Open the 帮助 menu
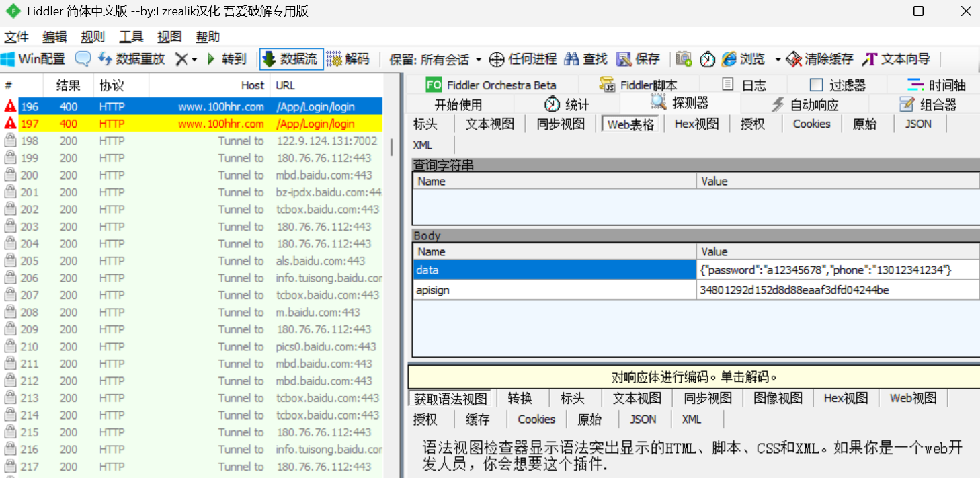Viewport: 980px width, 478px height. 208,37
